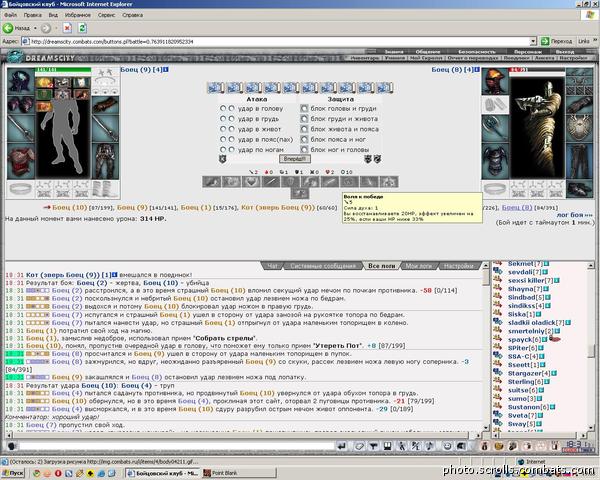Click the helmet slot of right fighter

tap(495, 81)
